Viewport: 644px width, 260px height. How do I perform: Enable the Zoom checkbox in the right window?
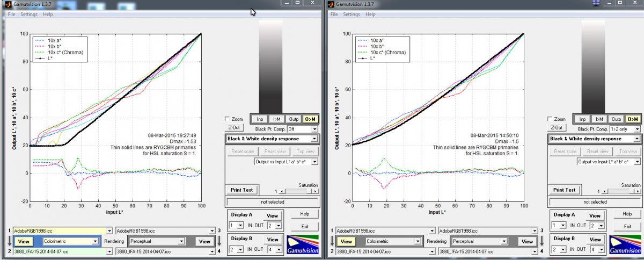[550, 119]
